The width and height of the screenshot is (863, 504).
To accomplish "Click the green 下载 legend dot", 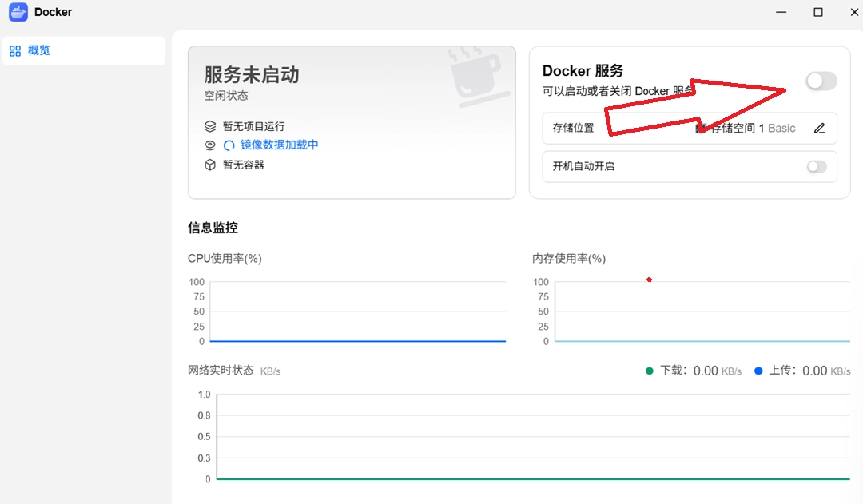I will 650,371.
